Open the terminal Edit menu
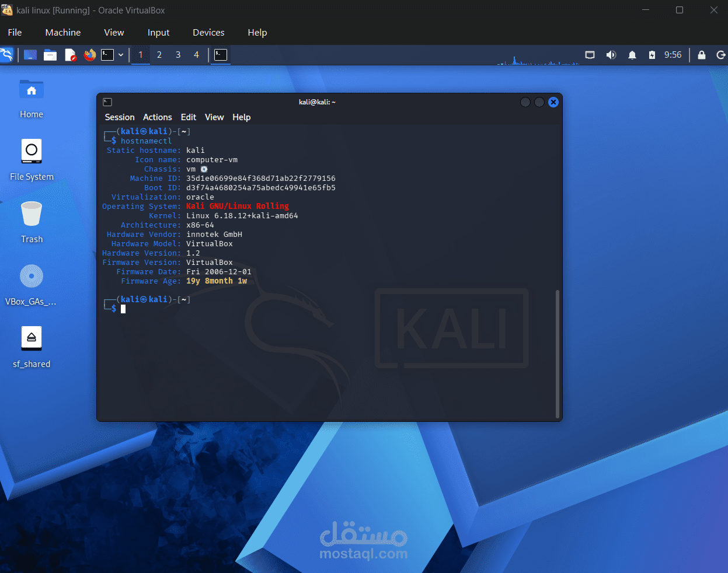Viewport: 728px width, 573px height. (189, 117)
